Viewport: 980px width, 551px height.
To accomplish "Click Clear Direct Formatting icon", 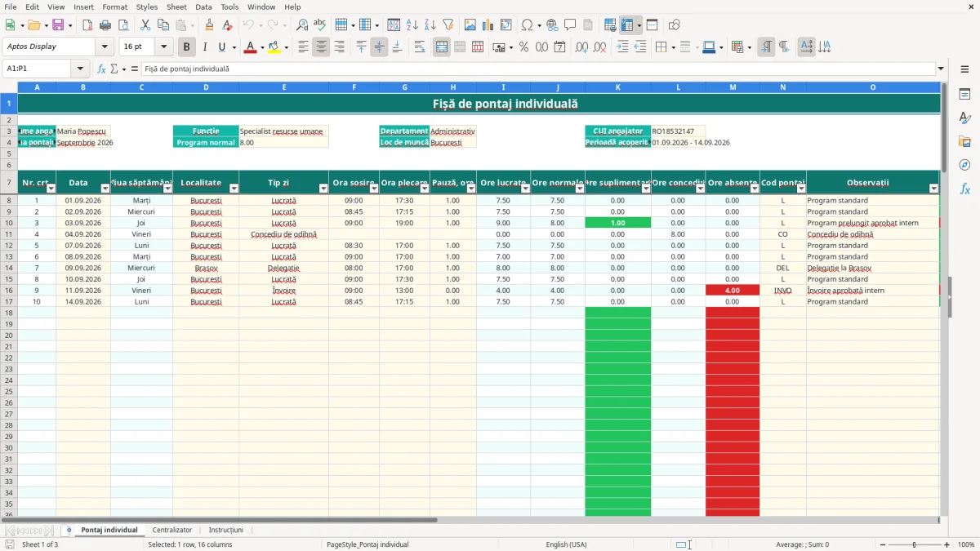I will [x=227, y=25].
